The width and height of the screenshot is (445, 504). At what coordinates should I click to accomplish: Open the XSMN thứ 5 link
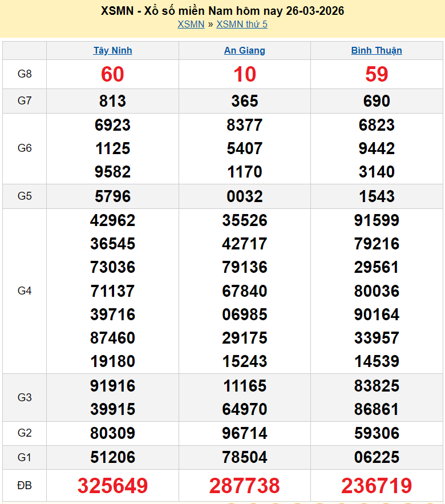[x=242, y=24]
